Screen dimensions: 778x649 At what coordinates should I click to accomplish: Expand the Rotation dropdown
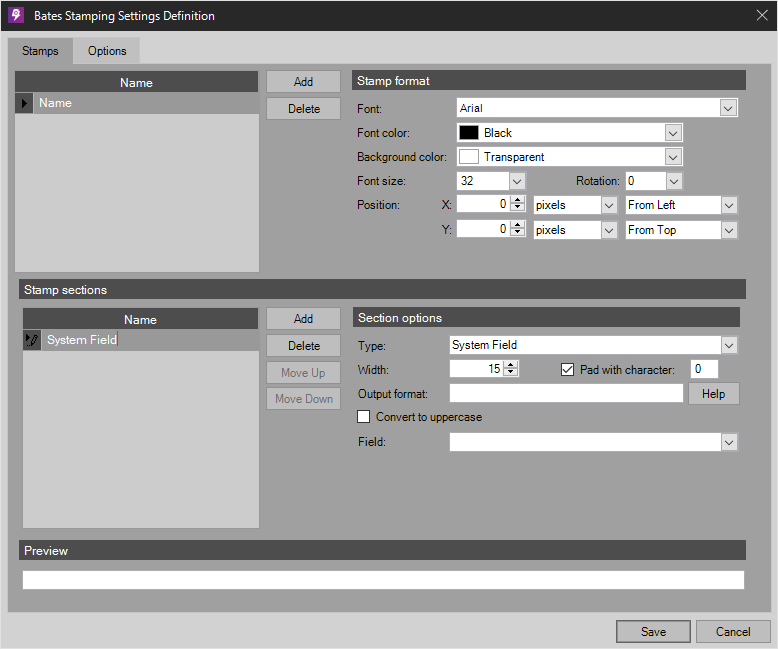click(673, 181)
